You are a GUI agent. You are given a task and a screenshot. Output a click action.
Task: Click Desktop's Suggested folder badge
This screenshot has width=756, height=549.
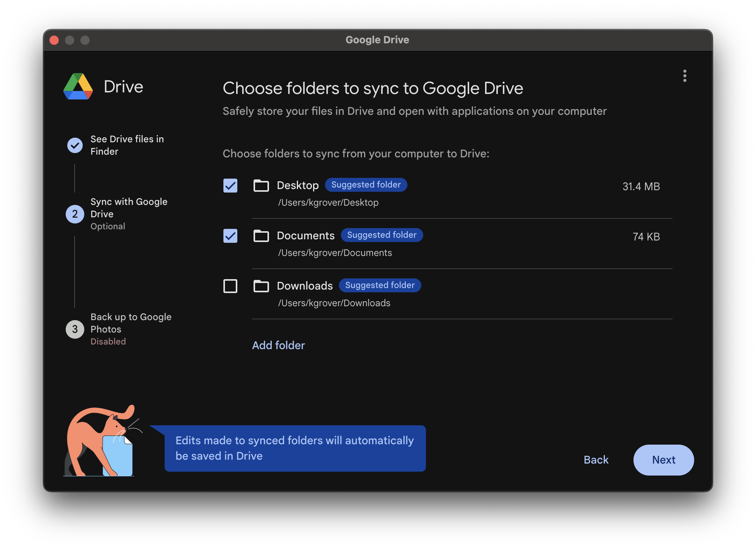click(366, 185)
